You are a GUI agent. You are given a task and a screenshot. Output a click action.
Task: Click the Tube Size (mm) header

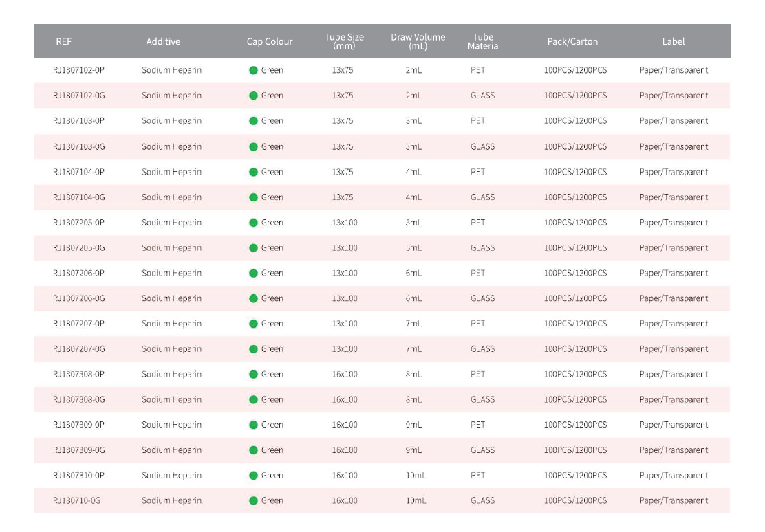coord(344,41)
